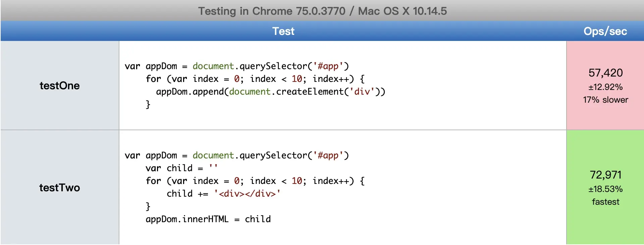
Task: Select the testOne row label
Action: click(60, 86)
